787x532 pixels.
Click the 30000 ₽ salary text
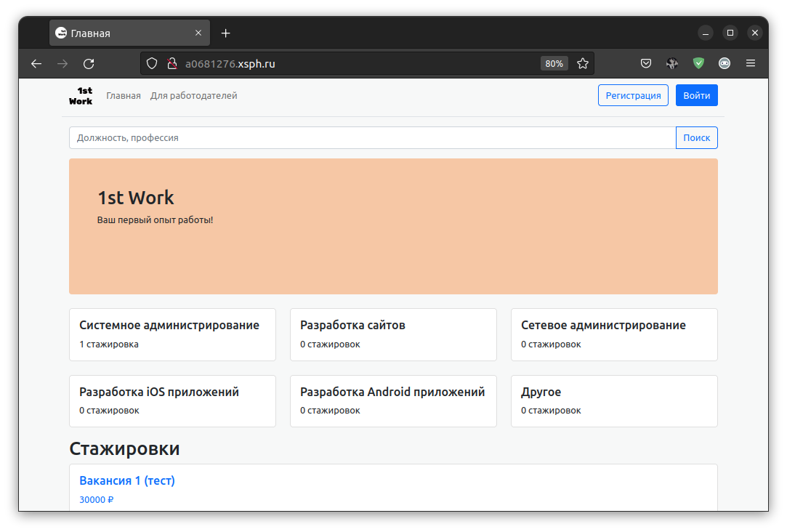[97, 500]
